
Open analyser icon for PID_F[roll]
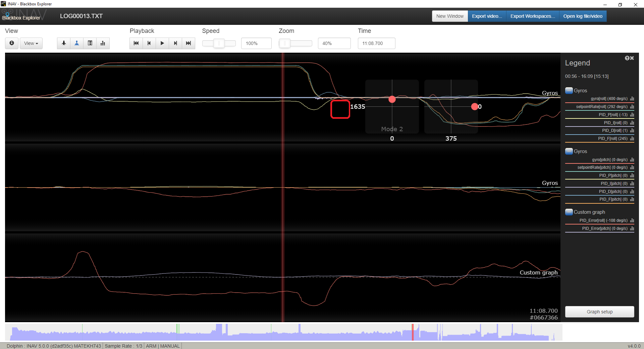[632, 139]
